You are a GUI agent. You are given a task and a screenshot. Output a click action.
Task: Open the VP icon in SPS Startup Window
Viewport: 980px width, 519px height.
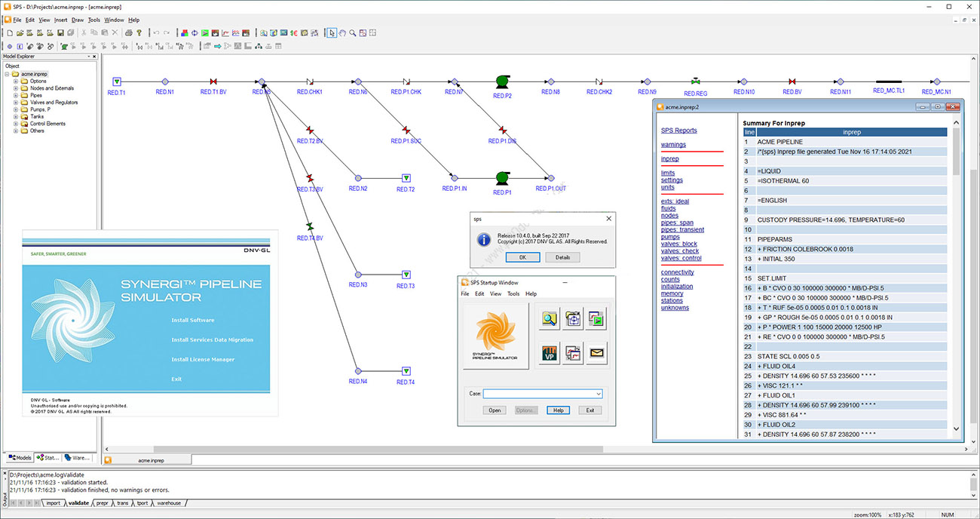[549, 352]
